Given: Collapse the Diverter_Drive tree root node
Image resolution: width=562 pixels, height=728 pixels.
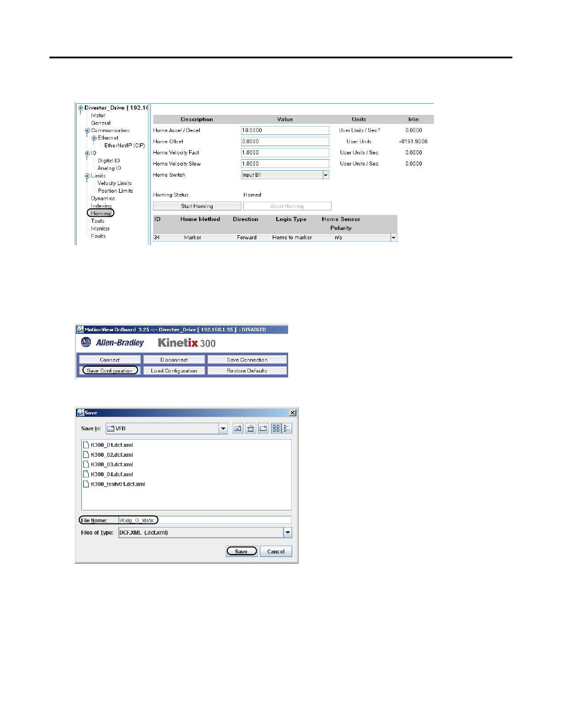Looking at the screenshot, I should 81,108.
